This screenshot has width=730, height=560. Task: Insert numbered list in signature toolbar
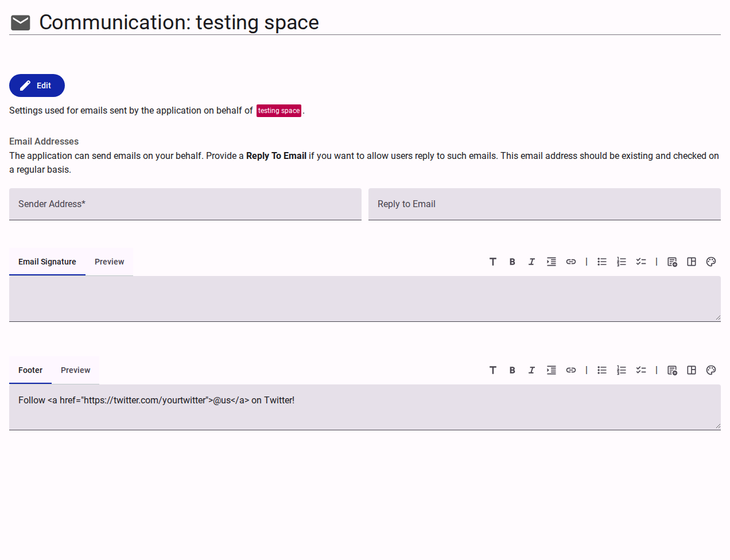tap(622, 262)
